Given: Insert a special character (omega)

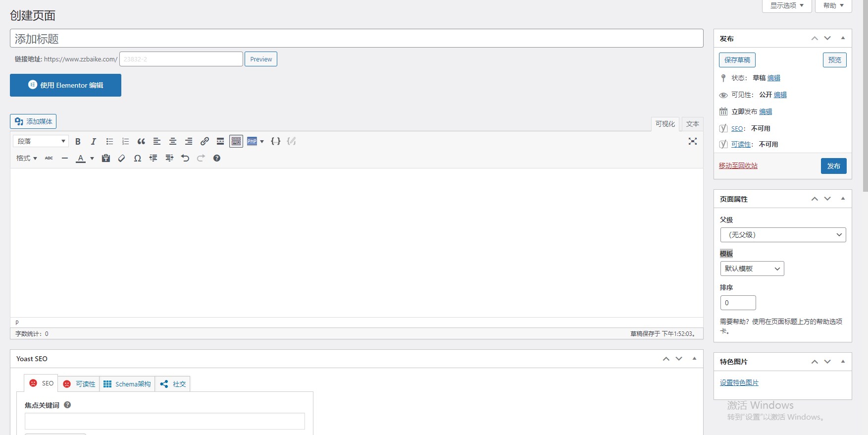Looking at the screenshot, I should click(x=138, y=159).
